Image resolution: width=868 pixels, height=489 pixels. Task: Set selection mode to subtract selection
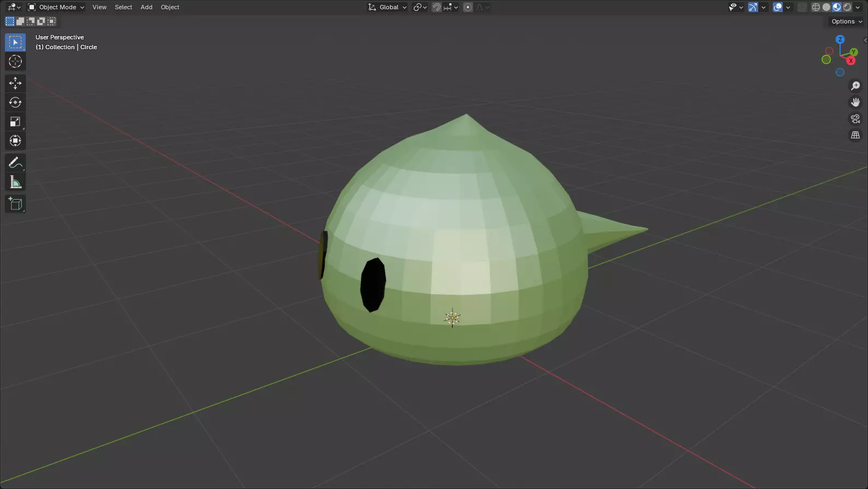point(31,21)
